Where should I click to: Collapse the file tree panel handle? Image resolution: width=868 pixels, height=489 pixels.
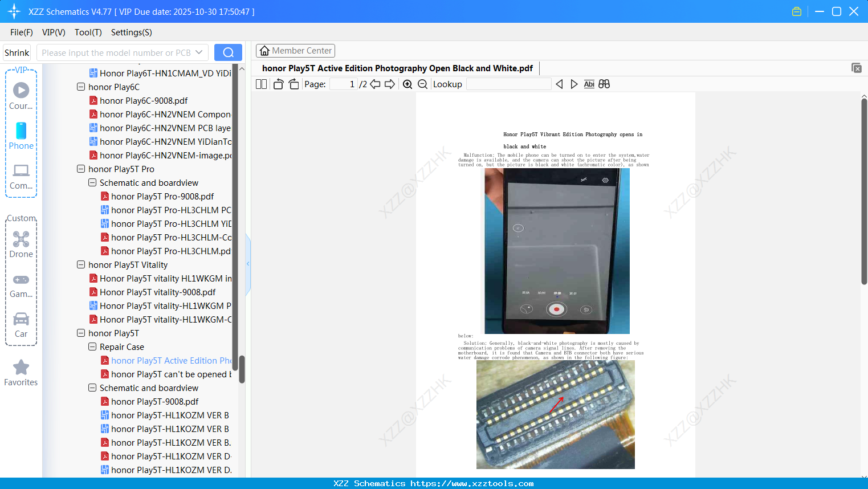click(248, 264)
